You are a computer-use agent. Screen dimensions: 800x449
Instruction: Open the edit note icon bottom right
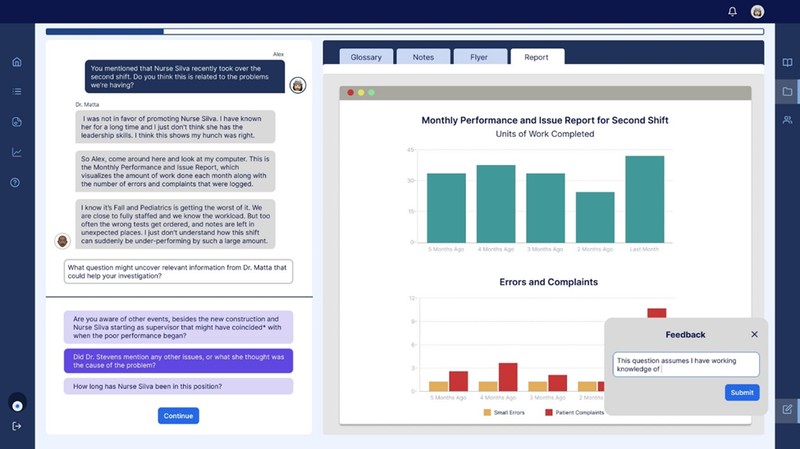coord(787,409)
